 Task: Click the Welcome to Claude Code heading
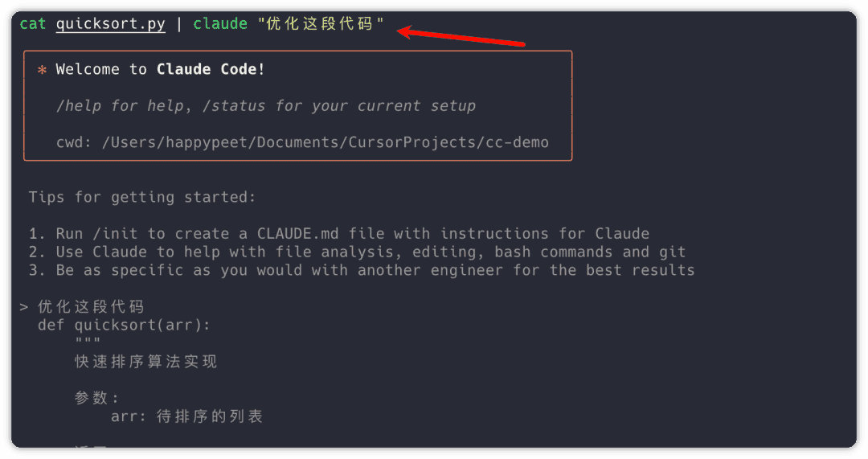coord(161,70)
